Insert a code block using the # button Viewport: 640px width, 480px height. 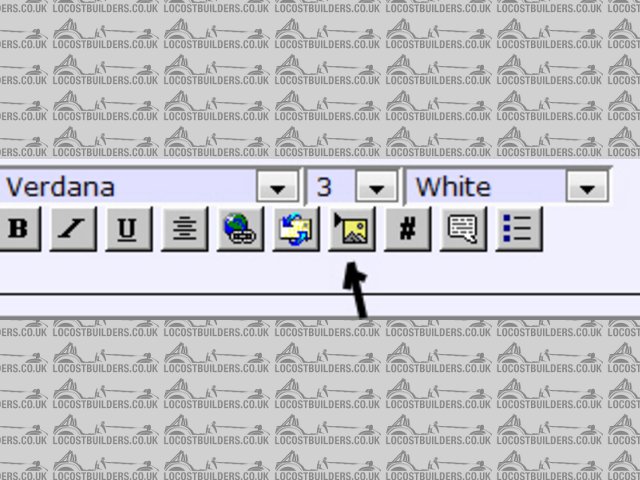pos(407,229)
